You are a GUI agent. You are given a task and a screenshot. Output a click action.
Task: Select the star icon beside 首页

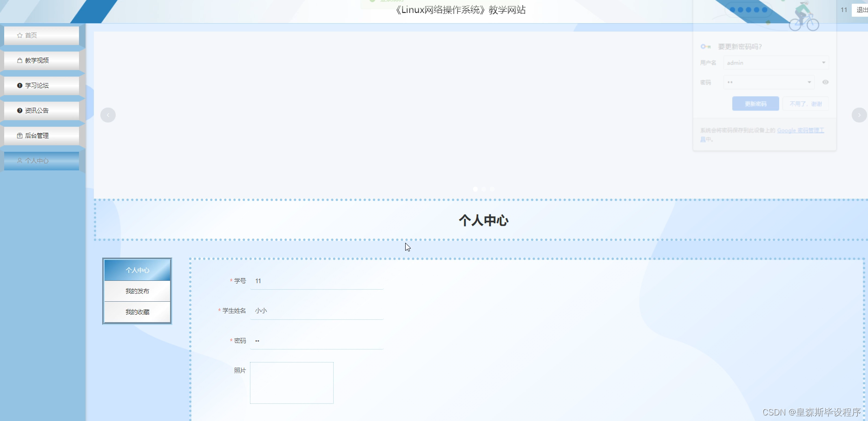point(19,35)
